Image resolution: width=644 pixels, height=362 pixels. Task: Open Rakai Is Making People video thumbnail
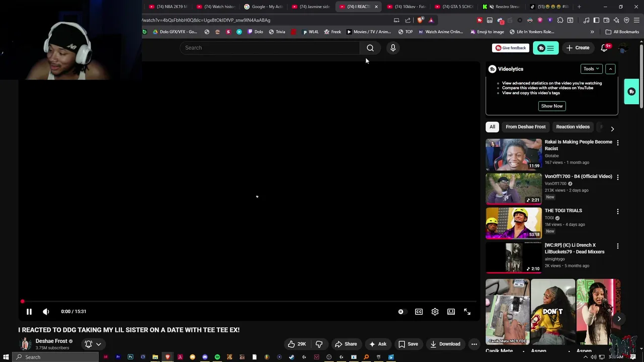[514, 154]
